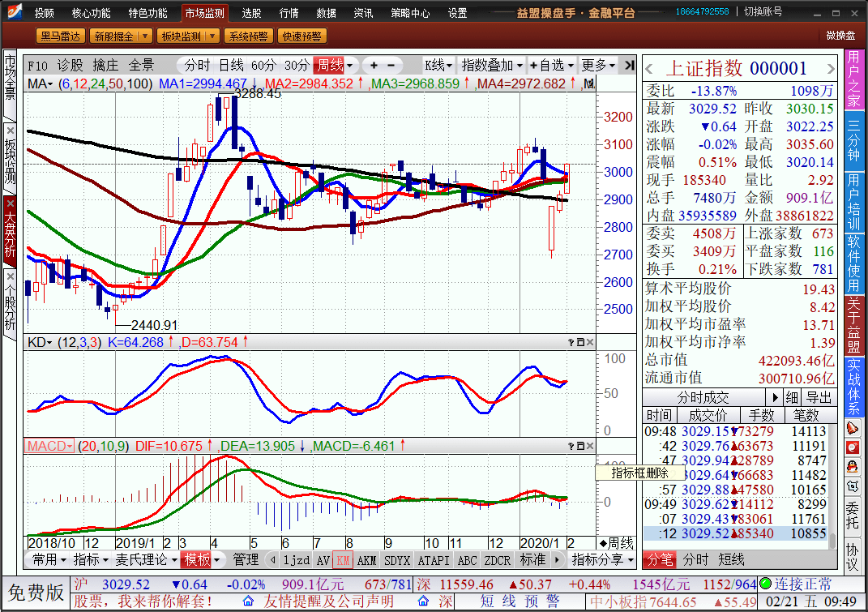Expand the 板块监测 toolbar dropdown arrow
The height and width of the screenshot is (612, 868).
(x=212, y=36)
